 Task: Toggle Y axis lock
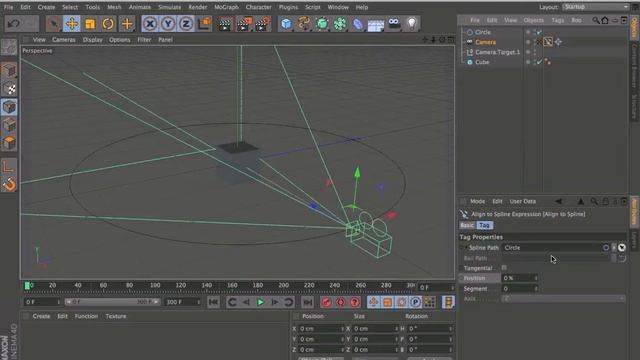pyautogui.click(x=168, y=24)
